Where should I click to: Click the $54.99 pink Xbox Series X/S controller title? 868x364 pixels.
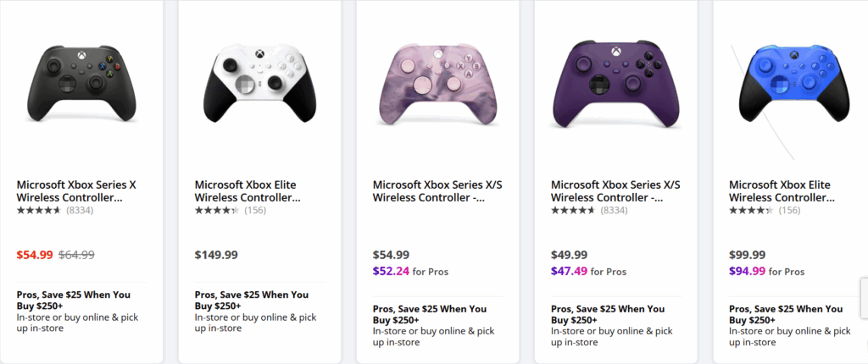tap(430, 190)
